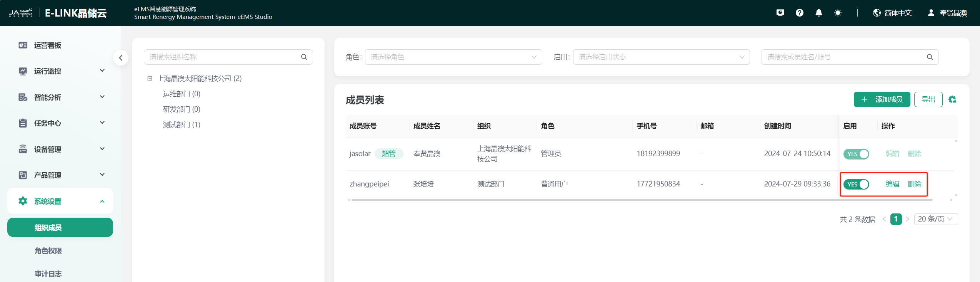The width and height of the screenshot is (980, 282).
Task: Open the 角色 role dropdown
Action: coord(453,57)
